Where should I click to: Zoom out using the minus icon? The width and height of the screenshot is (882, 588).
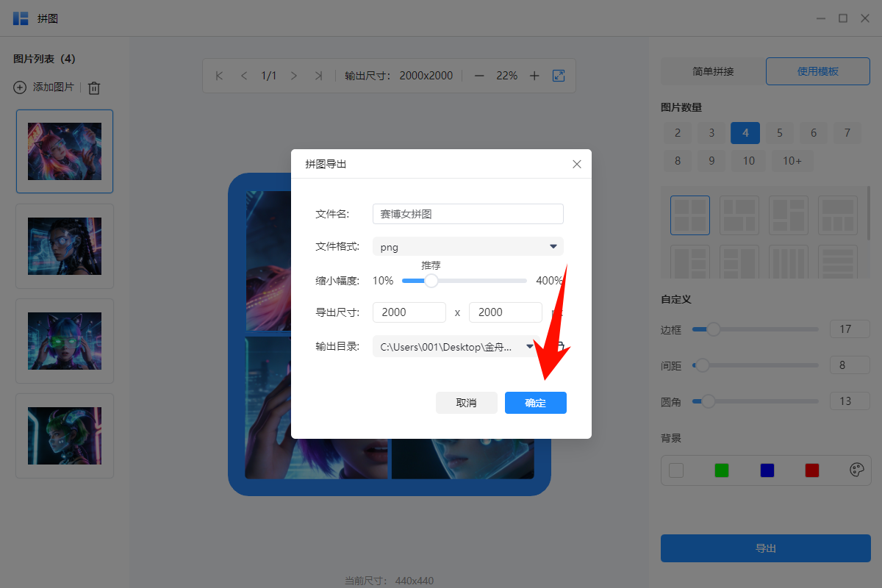click(478, 75)
